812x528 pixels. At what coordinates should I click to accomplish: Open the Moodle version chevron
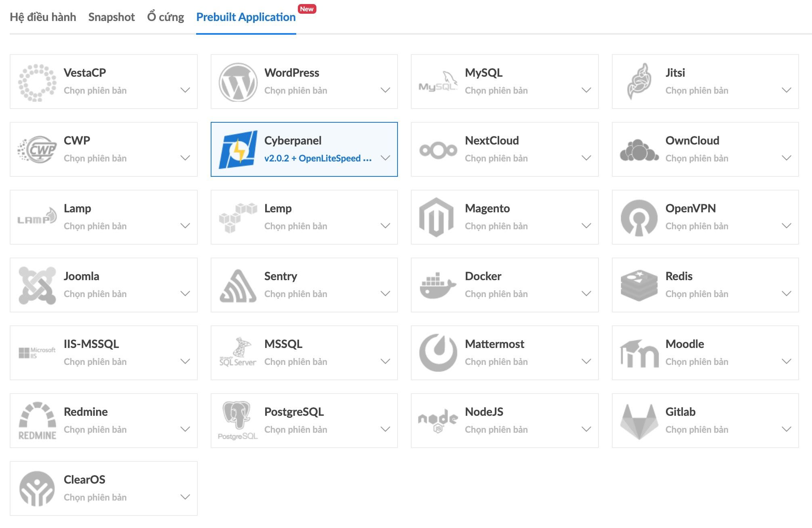pos(786,361)
